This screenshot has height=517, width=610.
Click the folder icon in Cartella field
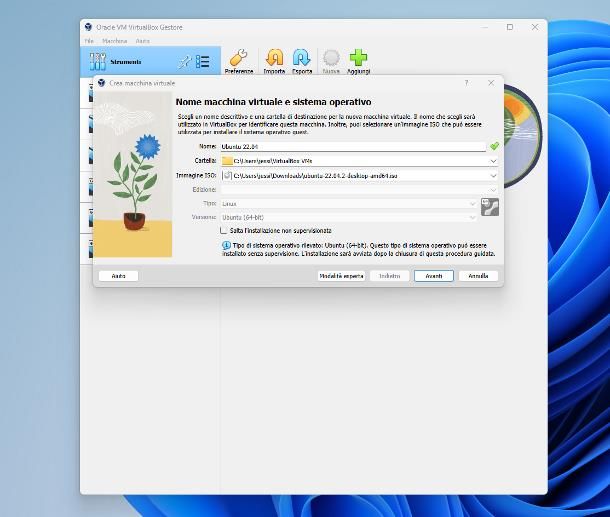[227, 161]
